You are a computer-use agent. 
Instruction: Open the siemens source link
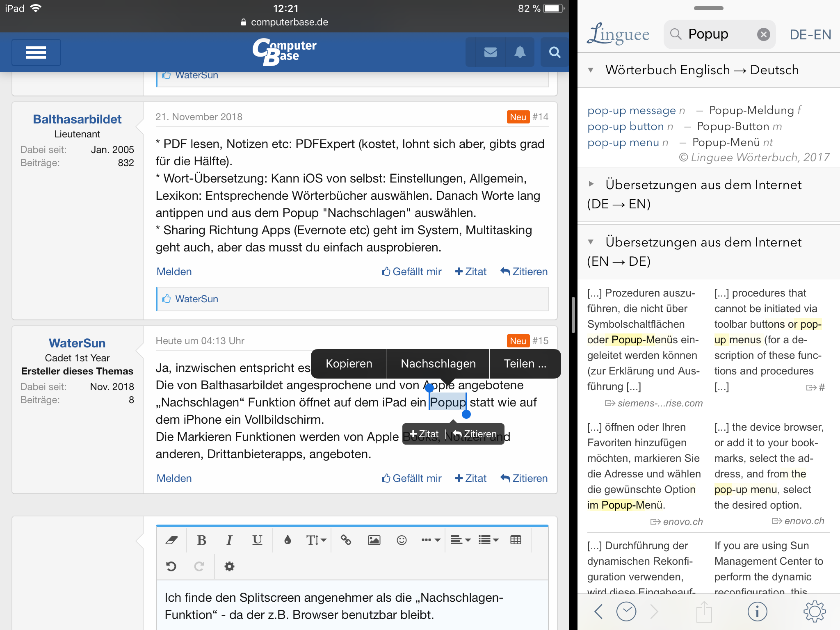click(654, 403)
